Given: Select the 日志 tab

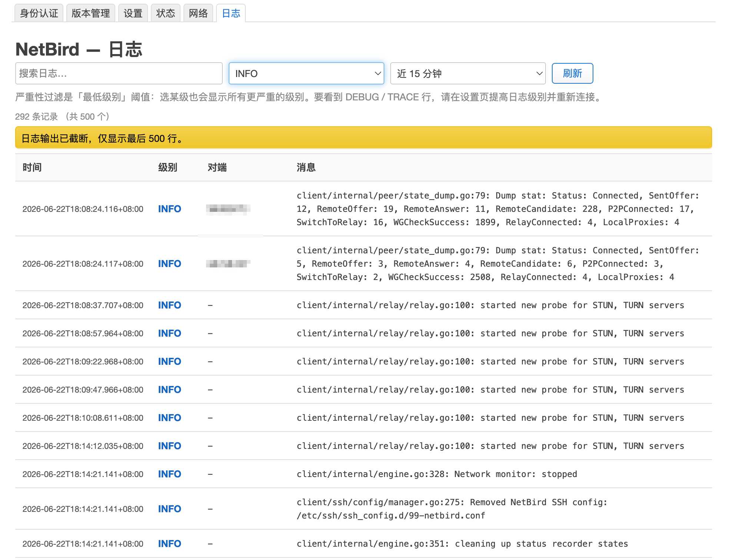Looking at the screenshot, I should [231, 13].
